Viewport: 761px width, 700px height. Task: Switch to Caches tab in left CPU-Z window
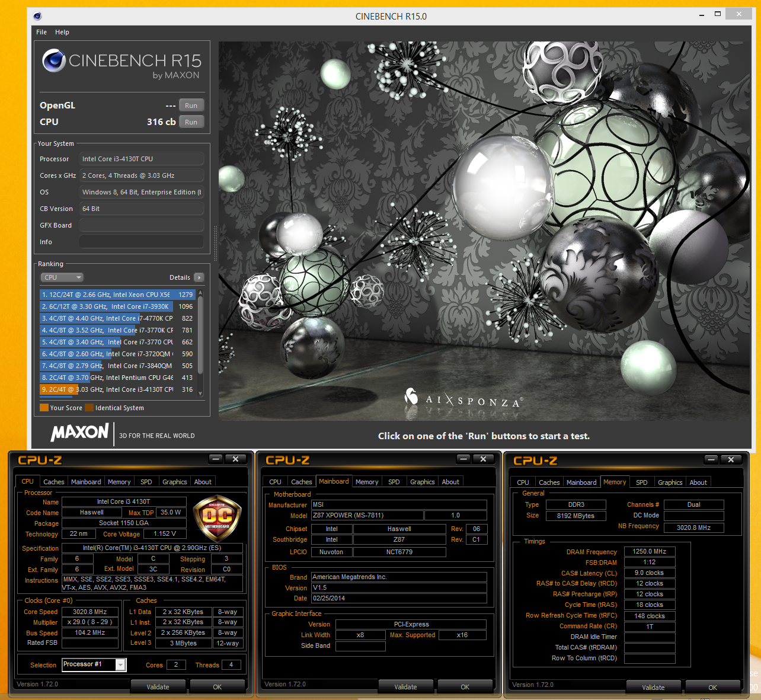pyautogui.click(x=54, y=482)
